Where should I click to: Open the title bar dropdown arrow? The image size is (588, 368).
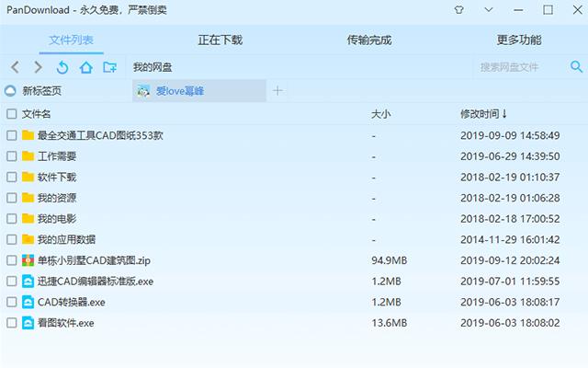[488, 10]
